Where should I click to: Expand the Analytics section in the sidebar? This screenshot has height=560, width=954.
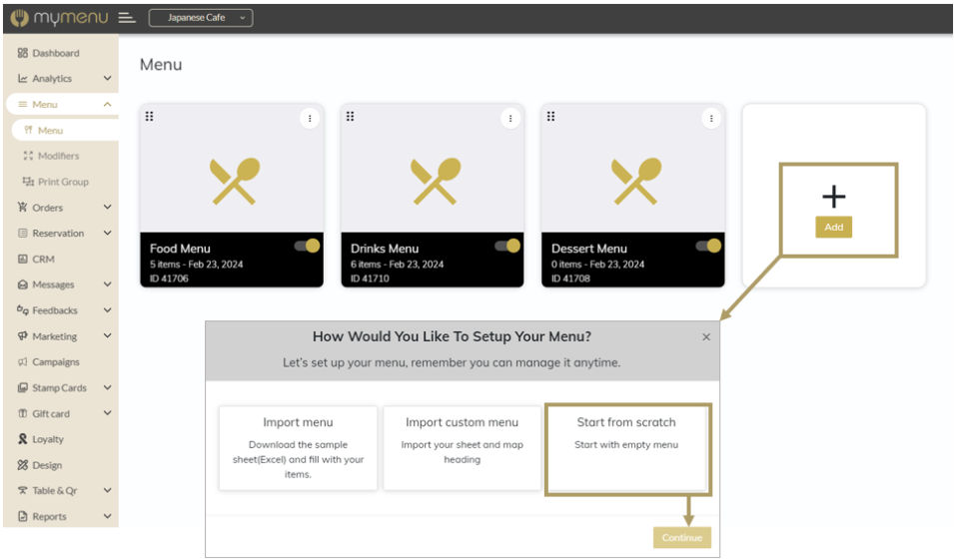click(x=107, y=79)
